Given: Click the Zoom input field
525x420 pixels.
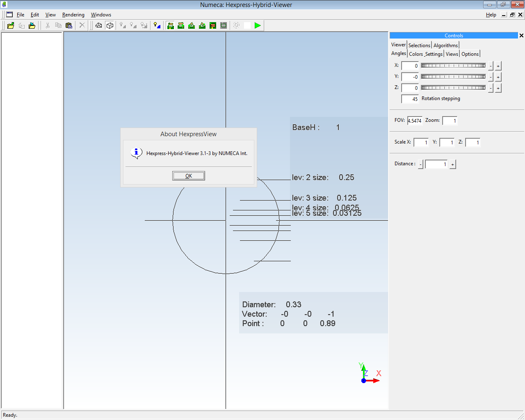Looking at the screenshot, I should click(450, 121).
